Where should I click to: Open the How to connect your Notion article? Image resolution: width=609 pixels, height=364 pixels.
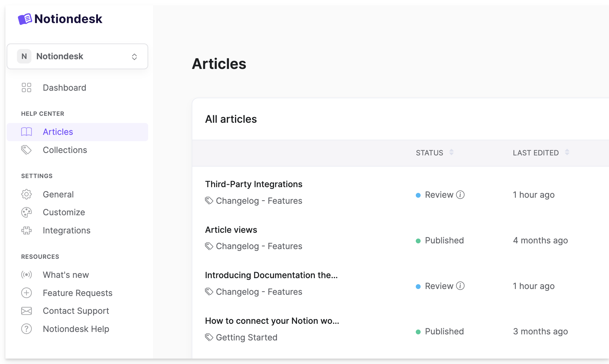(x=272, y=321)
